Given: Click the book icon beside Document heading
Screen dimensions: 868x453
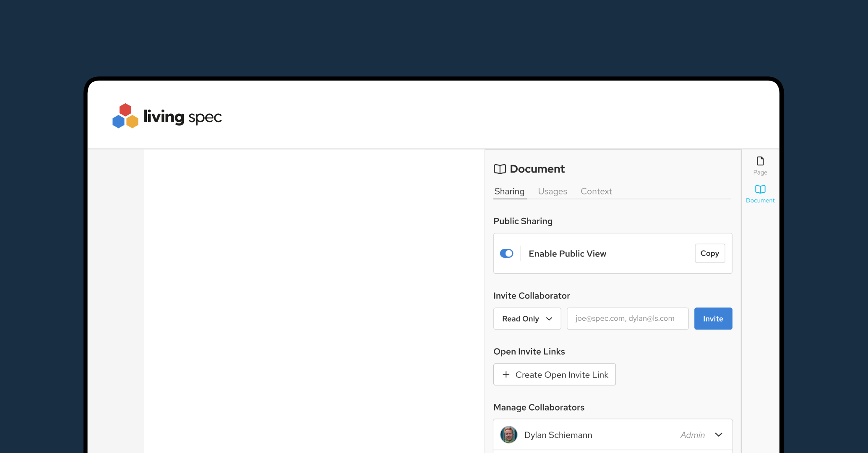Looking at the screenshot, I should click(500, 169).
